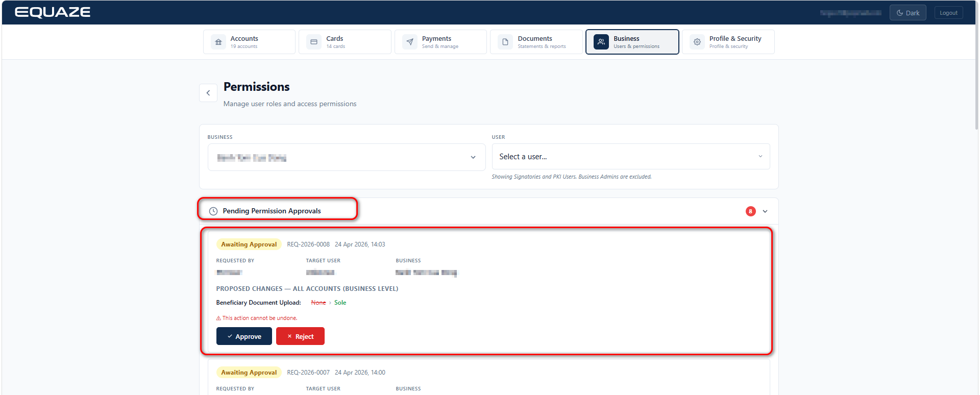Click the Logout button
The height and width of the screenshot is (395, 980).
tap(948, 13)
